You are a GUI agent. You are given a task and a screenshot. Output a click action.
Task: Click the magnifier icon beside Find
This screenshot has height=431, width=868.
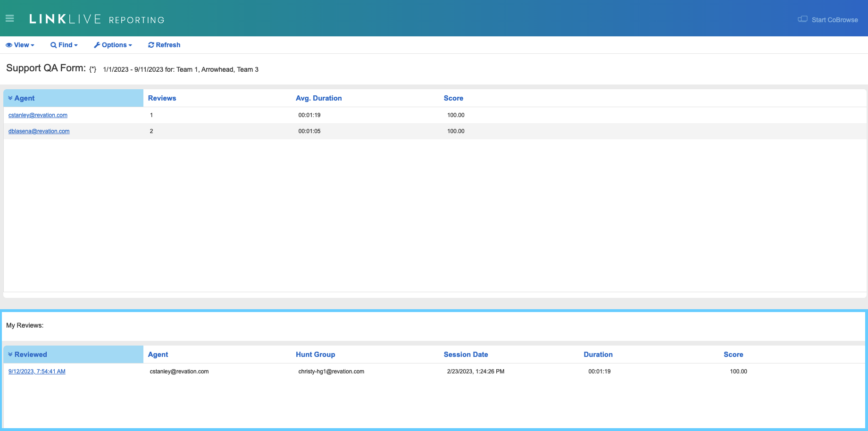click(x=53, y=45)
